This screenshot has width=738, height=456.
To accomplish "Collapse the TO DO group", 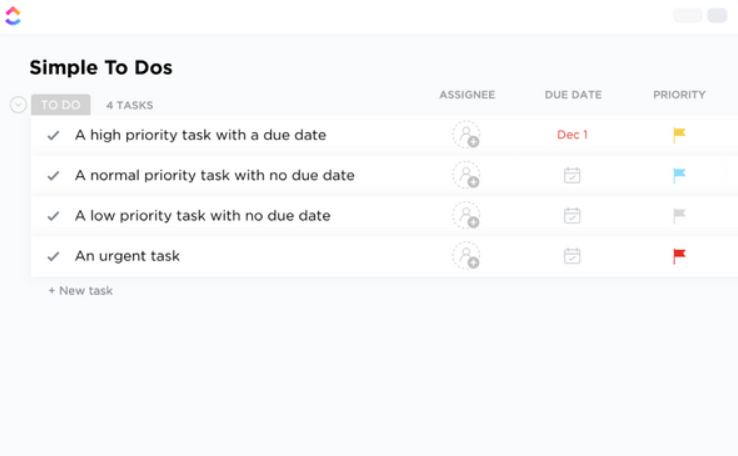I will [18, 104].
